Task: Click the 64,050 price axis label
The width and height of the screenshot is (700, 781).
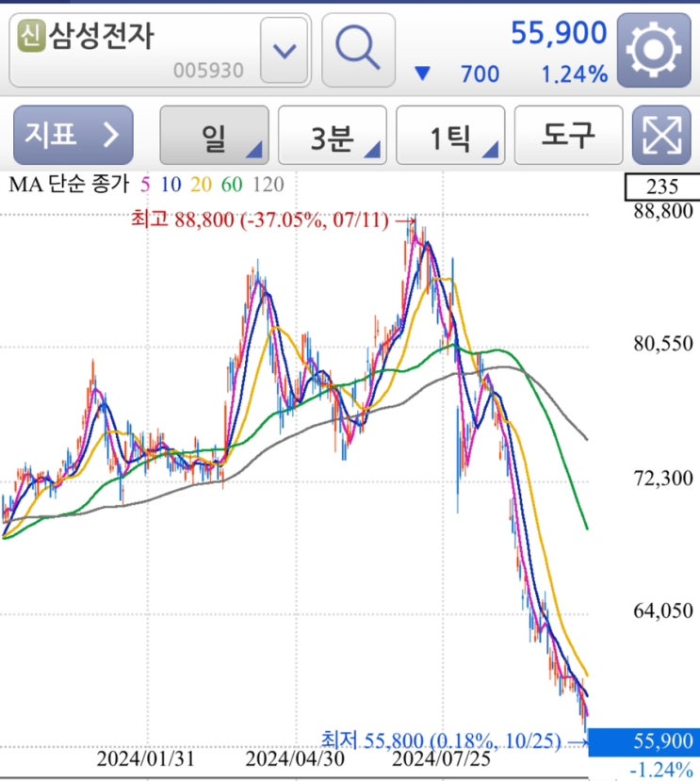Action: coord(663,610)
